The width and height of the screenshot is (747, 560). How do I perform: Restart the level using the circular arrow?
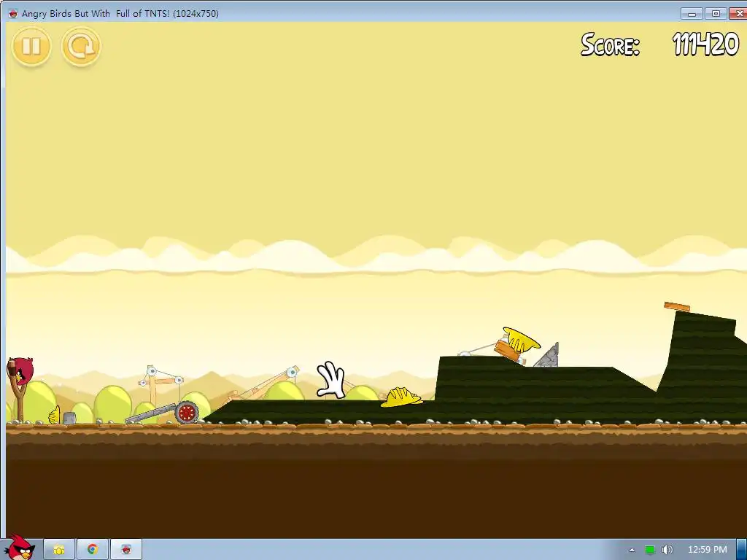(x=81, y=46)
